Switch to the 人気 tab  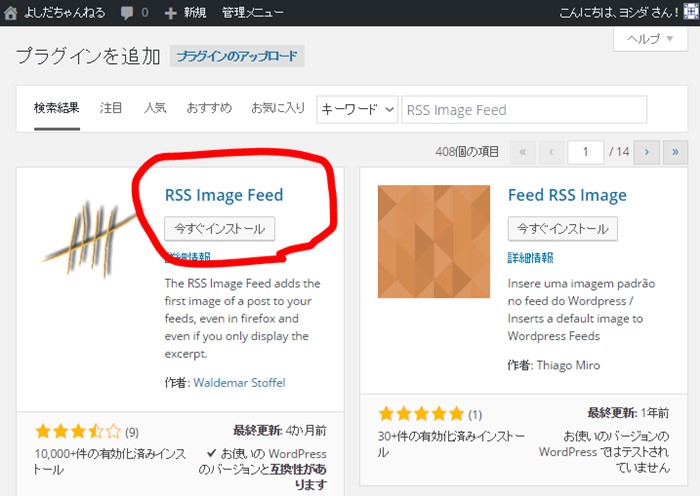[x=155, y=108]
